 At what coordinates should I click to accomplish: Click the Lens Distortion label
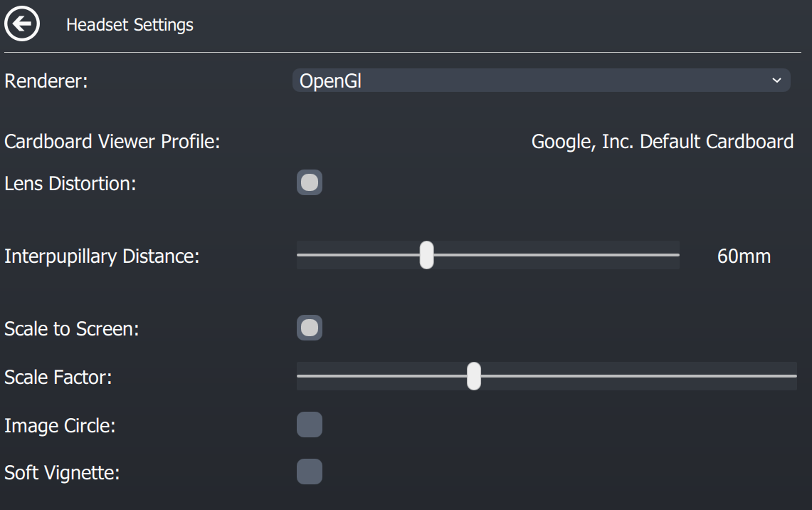point(70,184)
